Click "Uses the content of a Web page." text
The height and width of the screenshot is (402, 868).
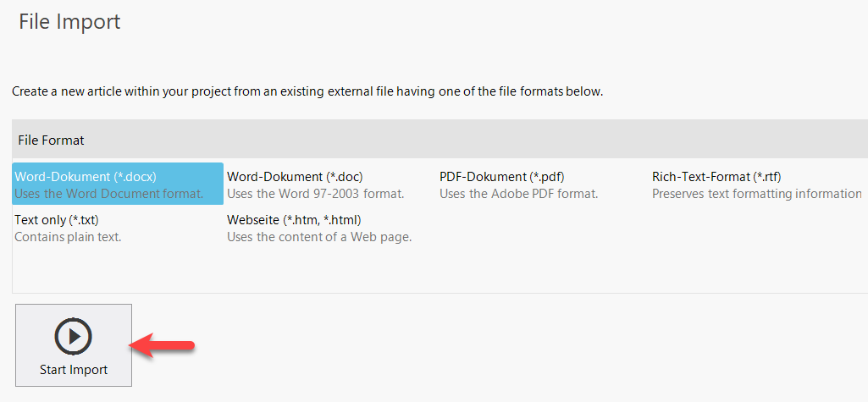point(319,237)
